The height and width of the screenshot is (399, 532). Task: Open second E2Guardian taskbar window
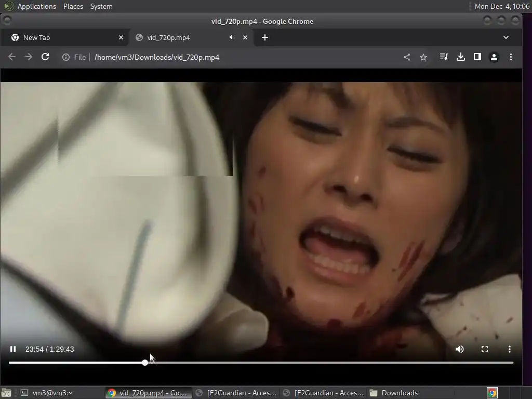click(x=324, y=393)
